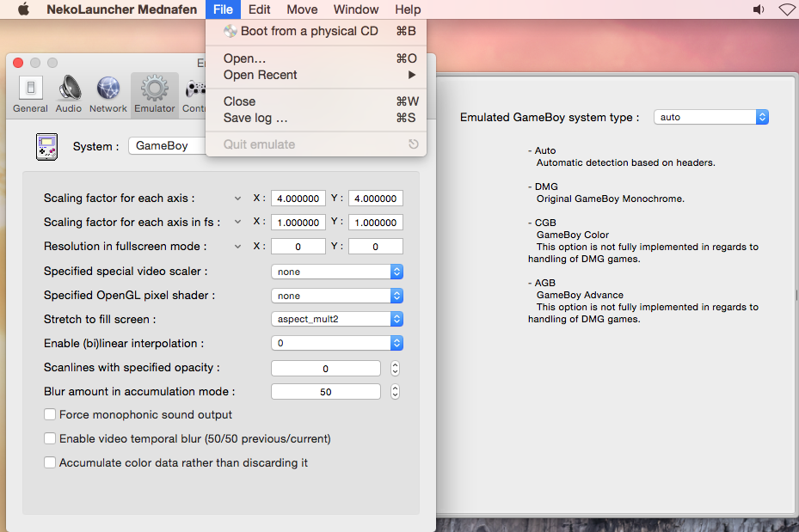
Task: Expand Resolution in fullscreen mode chevron
Action: 237,247
